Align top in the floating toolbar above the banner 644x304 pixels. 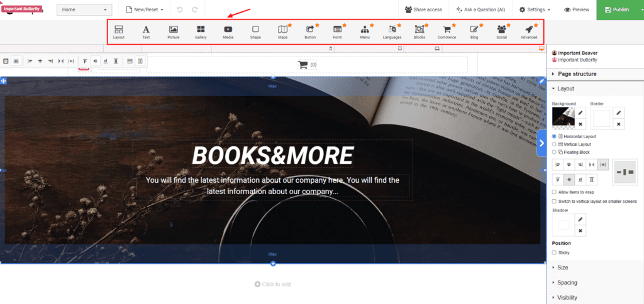tap(85, 61)
